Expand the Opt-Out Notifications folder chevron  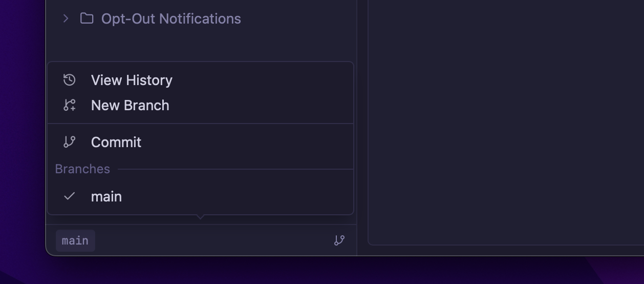[x=66, y=19]
